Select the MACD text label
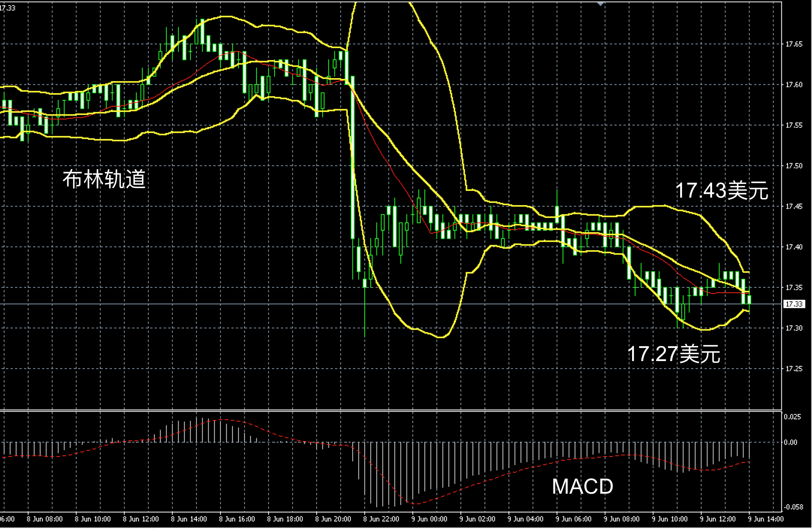The width and height of the screenshot is (812, 529). click(583, 487)
